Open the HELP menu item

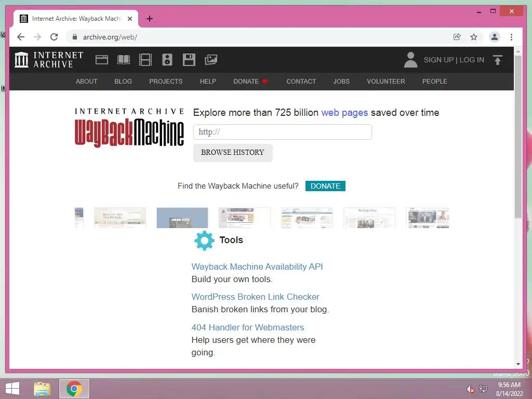tap(208, 82)
